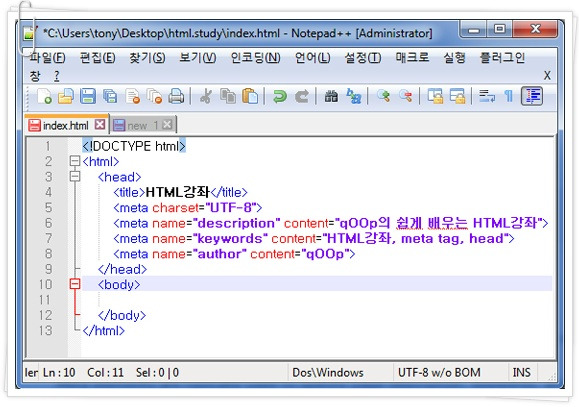This screenshot has height=407, width=579.
Task: Open the ? help menu
Action: [56, 76]
